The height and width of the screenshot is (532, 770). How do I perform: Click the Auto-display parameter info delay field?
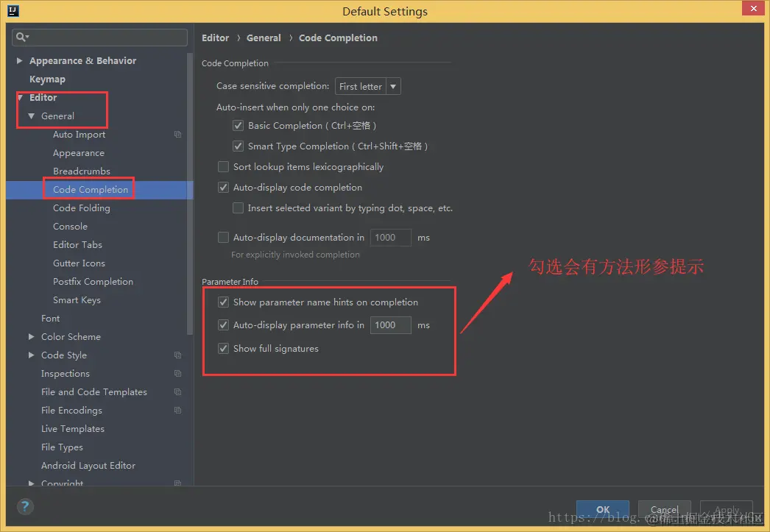390,325
